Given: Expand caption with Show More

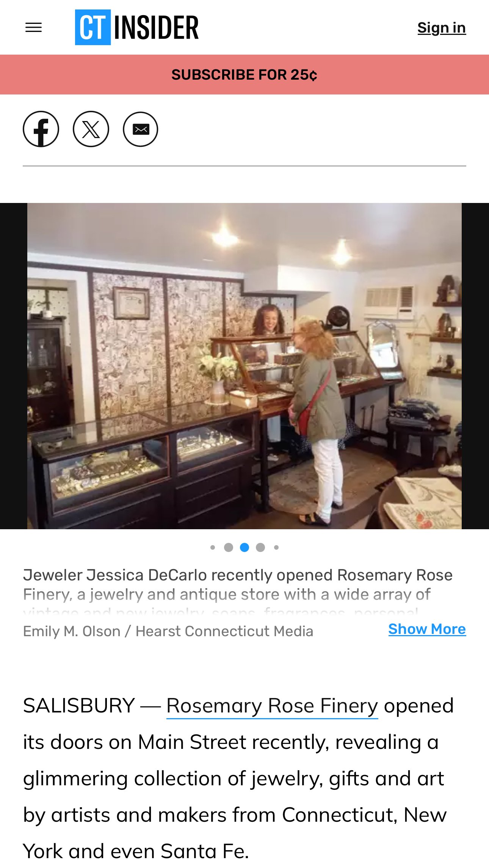Looking at the screenshot, I should coord(427,629).
